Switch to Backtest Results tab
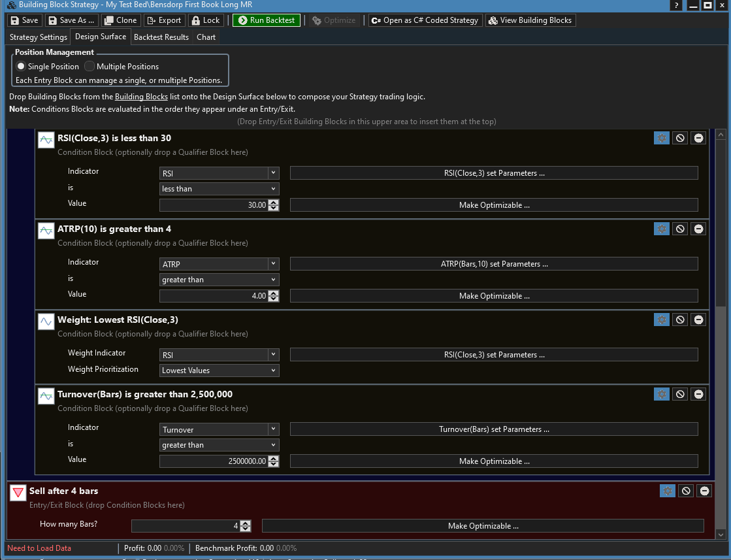Screen dimensions: 731x560 161,37
